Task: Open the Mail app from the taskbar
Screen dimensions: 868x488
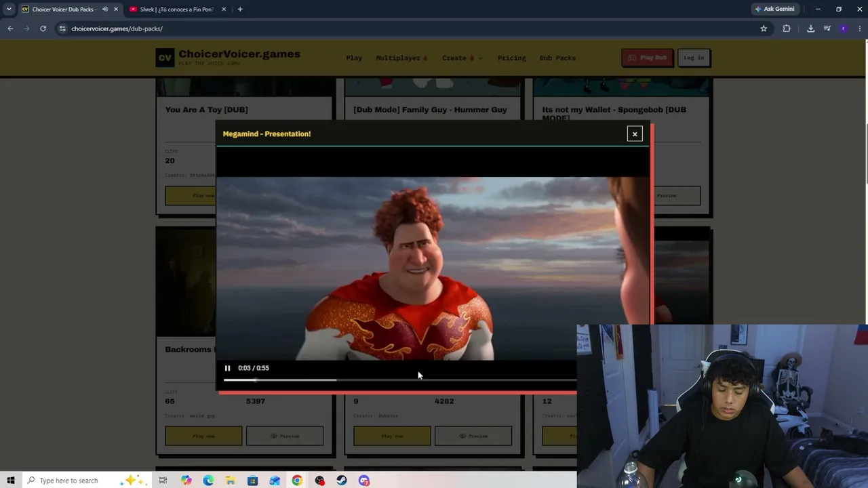Action: click(x=275, y=481)
